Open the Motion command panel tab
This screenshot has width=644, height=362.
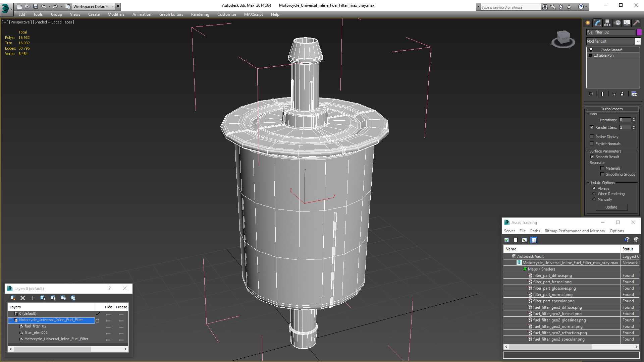(x=618, y=23)
